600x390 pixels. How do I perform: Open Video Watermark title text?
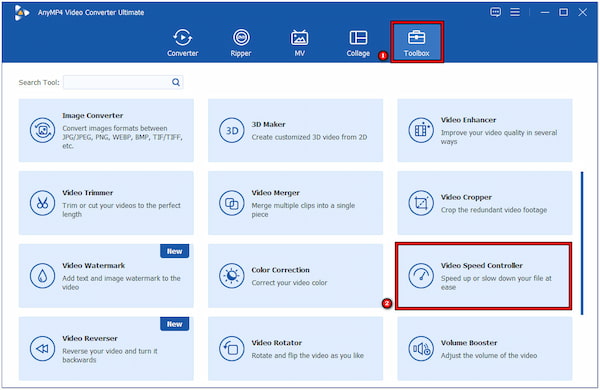93,265
